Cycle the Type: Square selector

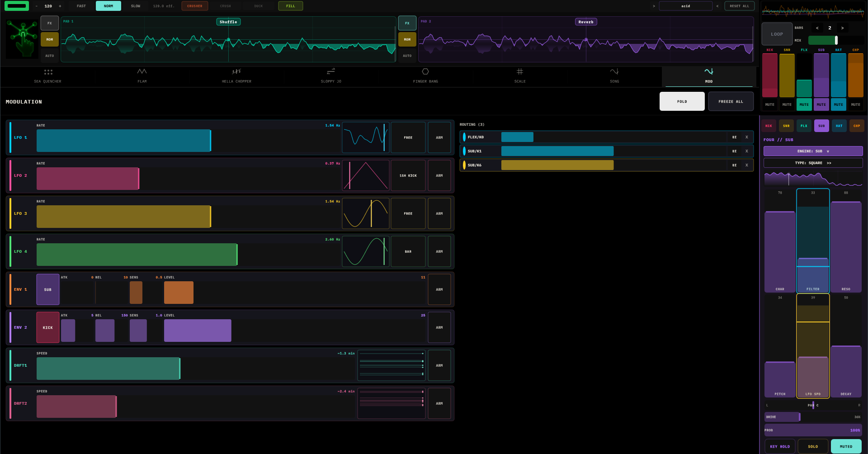point(813,163)
